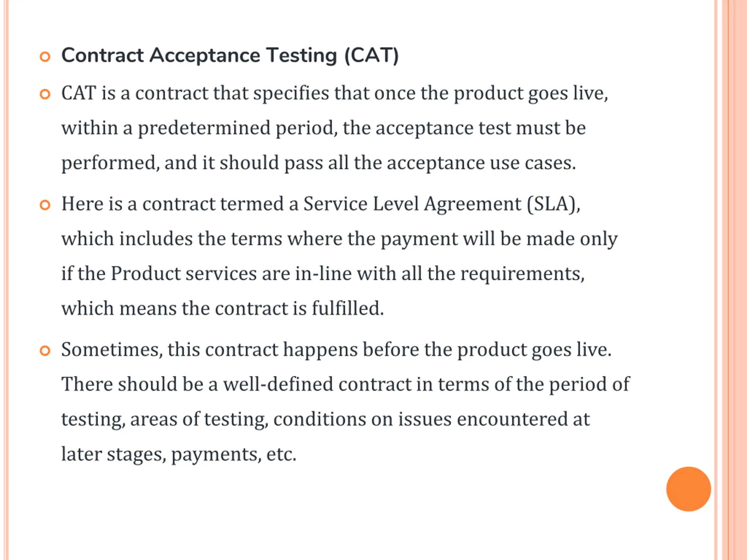
Task: Click the last line 'later stages, payments, etc.'
Action: click(179, 454)
